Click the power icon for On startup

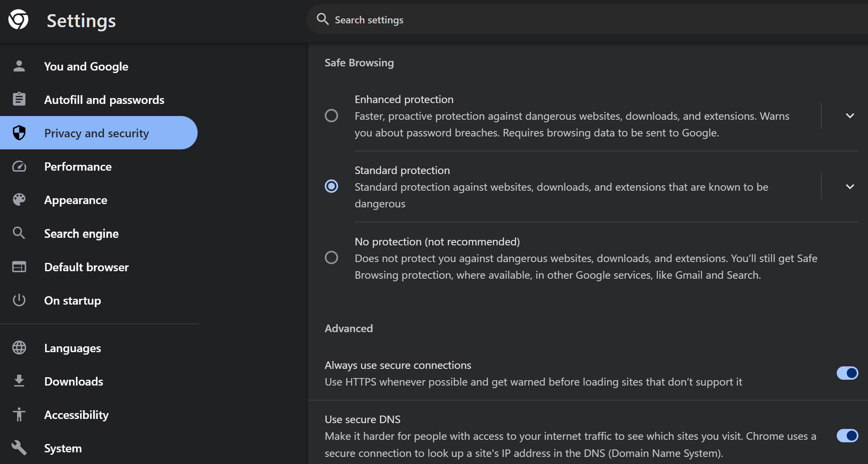pyautogui.click(x=19, y=300)
